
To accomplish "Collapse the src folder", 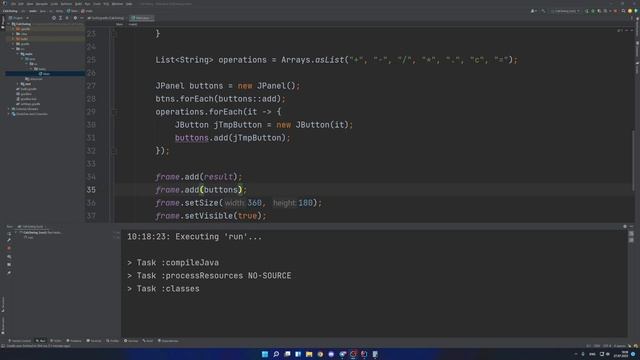I will click(13, 49).
